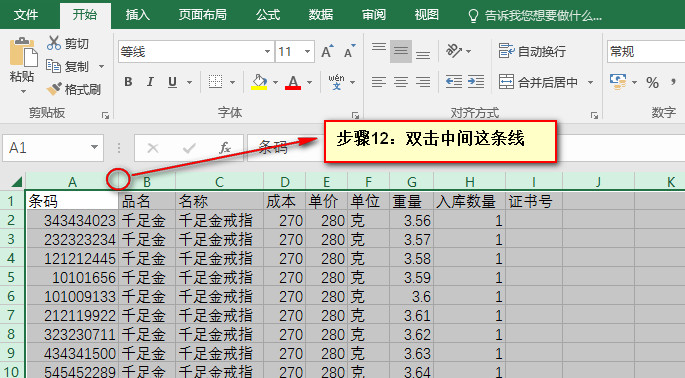Switch to the Insert (插入) tab
Screen dimensions: 685x378
pyautogui.click(x=138, y=15)
